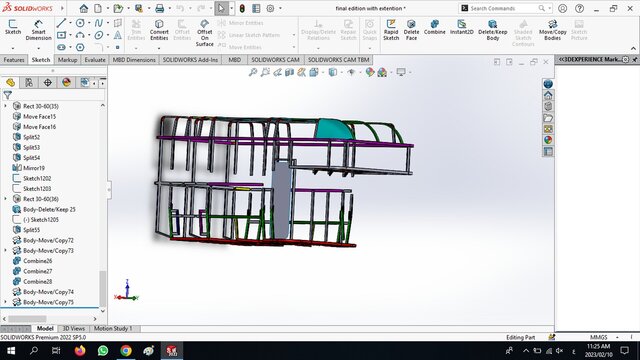Click the Print icon
The width and height of the screenshot is (640, 360).
(x=160, y=8)
